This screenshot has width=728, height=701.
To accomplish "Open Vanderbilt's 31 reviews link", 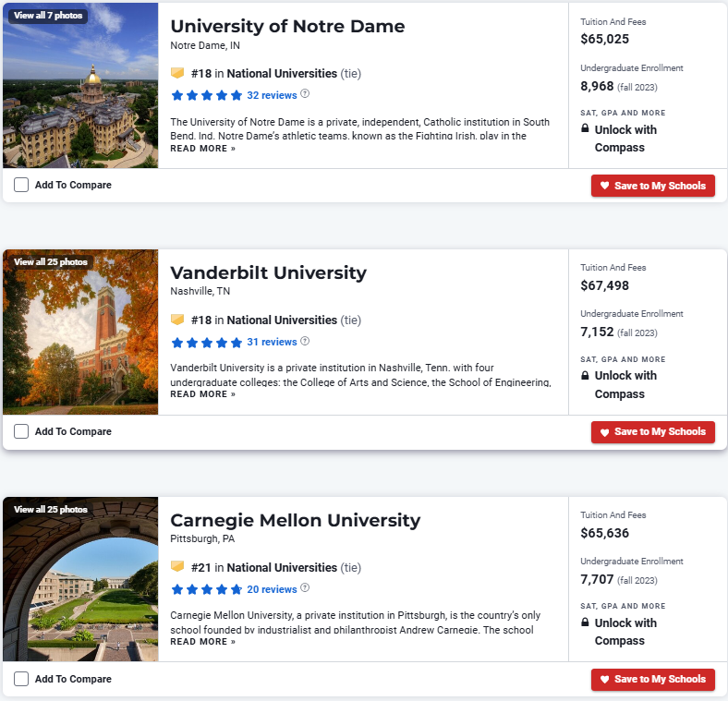I will 272,342.
